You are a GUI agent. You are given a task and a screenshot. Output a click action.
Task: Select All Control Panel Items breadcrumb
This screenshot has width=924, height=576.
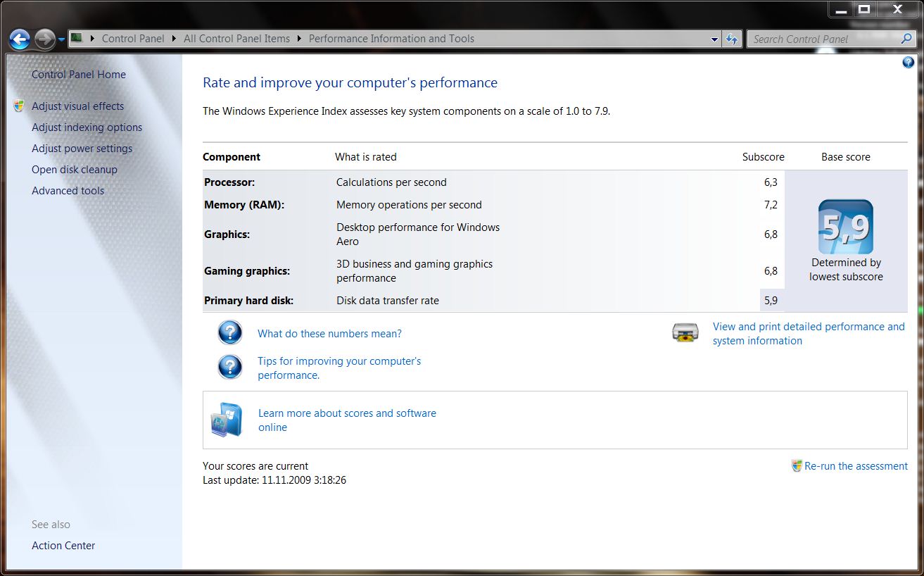pos(236,39)
